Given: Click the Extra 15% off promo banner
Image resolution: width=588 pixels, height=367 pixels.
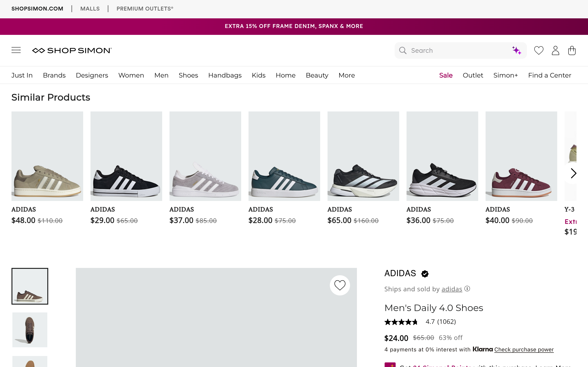Looking at the screenshot, I should 294,26.
